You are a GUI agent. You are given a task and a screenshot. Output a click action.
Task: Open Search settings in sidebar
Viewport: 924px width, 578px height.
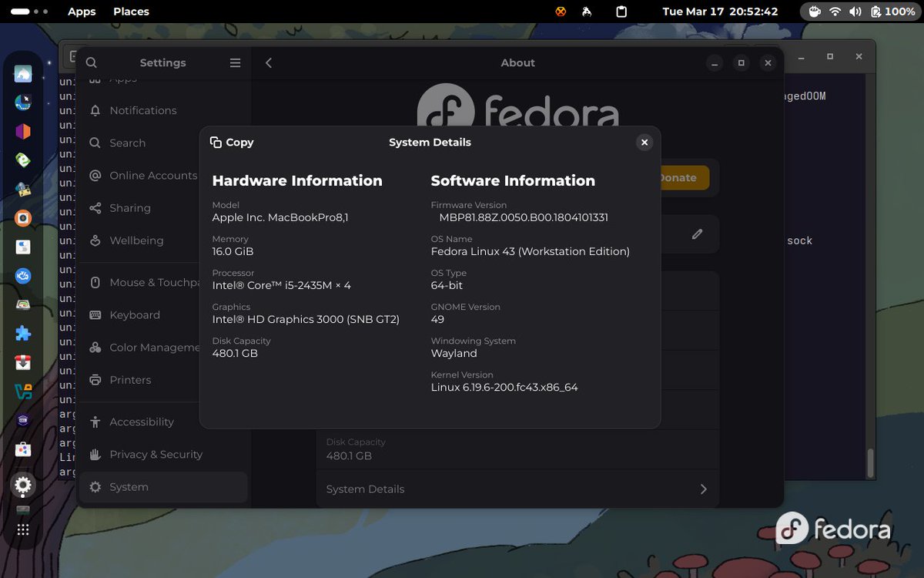(x=163, y=143)
